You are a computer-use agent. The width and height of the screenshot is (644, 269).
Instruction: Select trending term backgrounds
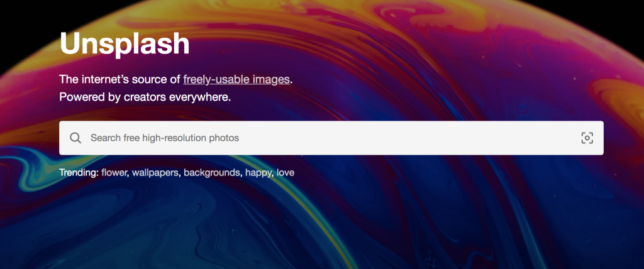pos(211,173)
